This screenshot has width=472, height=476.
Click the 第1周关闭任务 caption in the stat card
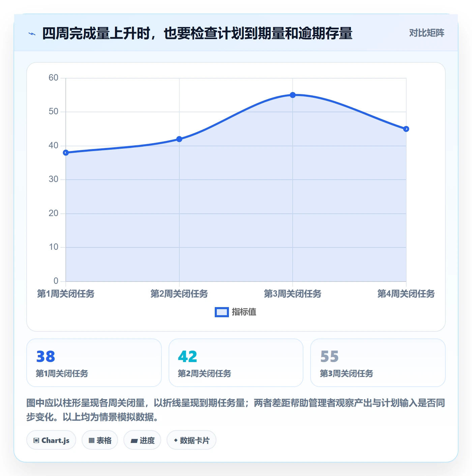coord(62,374)
